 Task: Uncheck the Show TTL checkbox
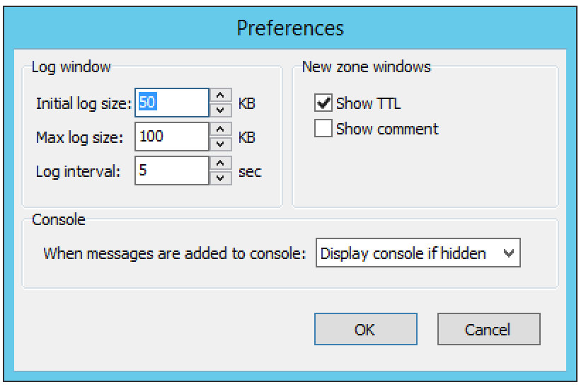click(323, 103)
